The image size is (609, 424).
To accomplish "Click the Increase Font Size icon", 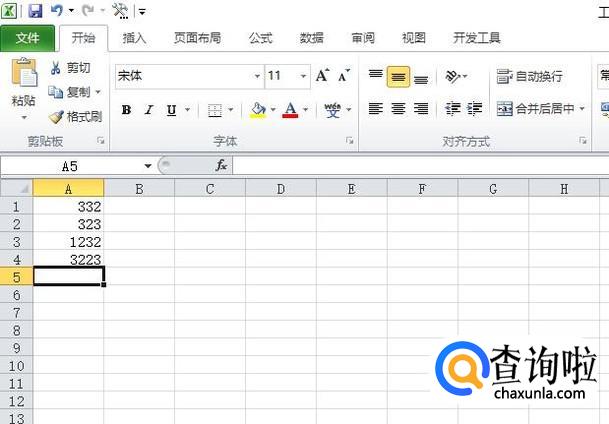I will pos(322,75).
